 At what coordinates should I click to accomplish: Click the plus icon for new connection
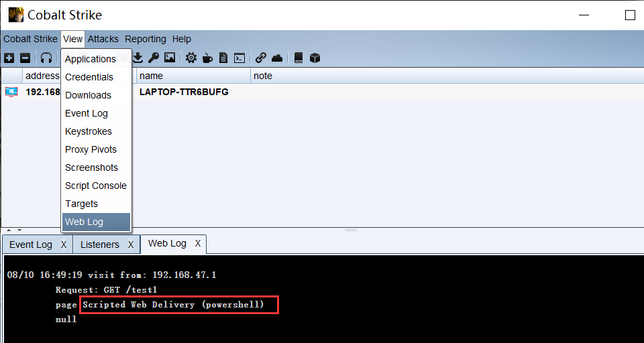pyautogui.click(x=9, y=58)
